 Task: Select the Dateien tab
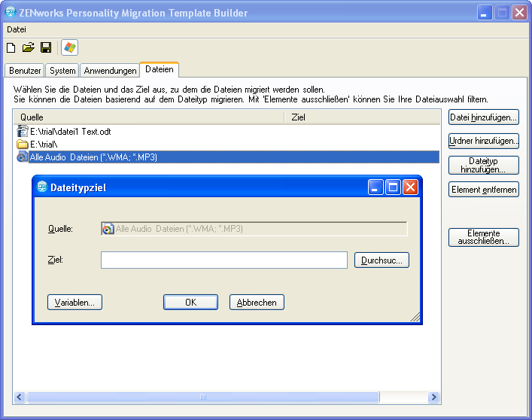click(x=159, y=69)
